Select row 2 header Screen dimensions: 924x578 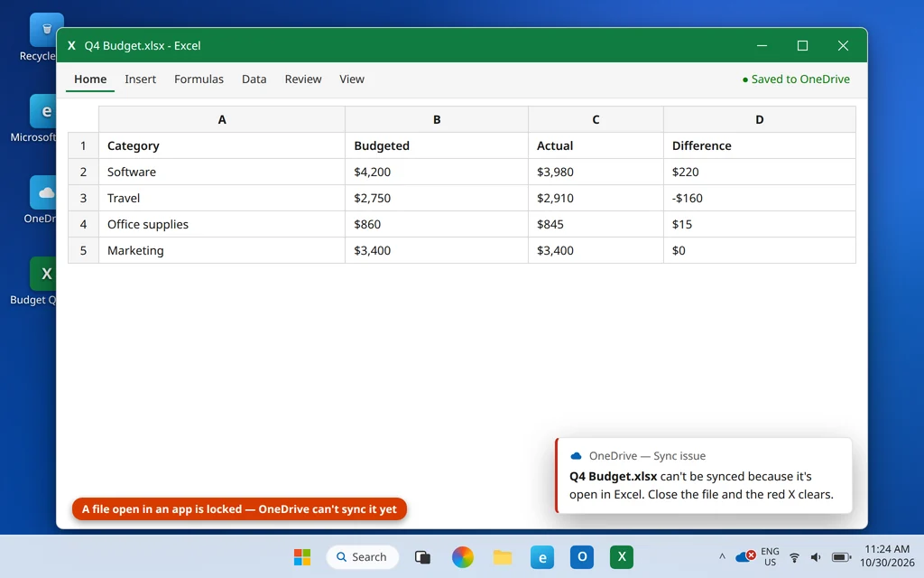pyautogui.click(x=83, y=172)
